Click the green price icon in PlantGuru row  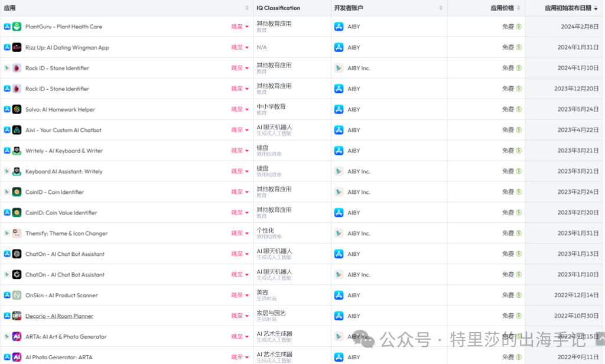click(519, 27)
